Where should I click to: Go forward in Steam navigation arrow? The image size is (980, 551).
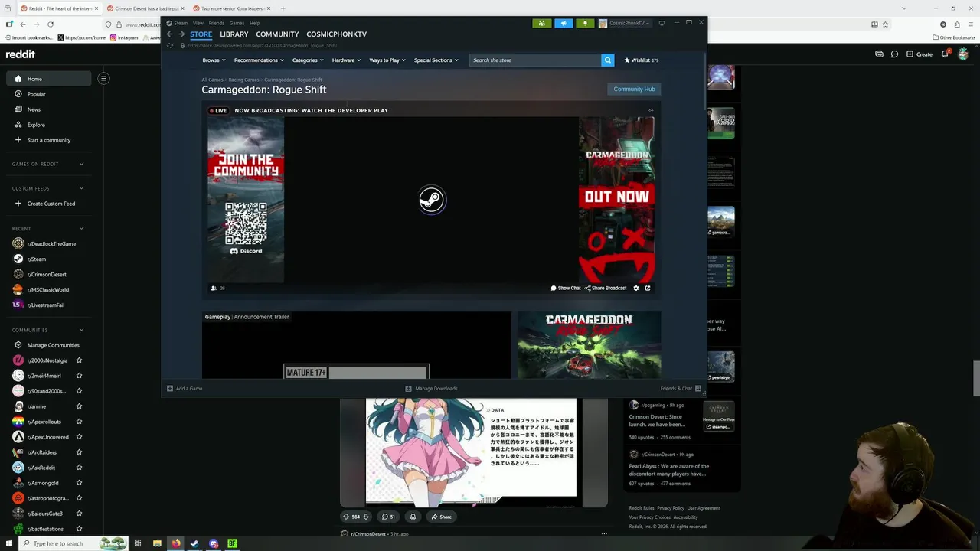coord(181,34)
